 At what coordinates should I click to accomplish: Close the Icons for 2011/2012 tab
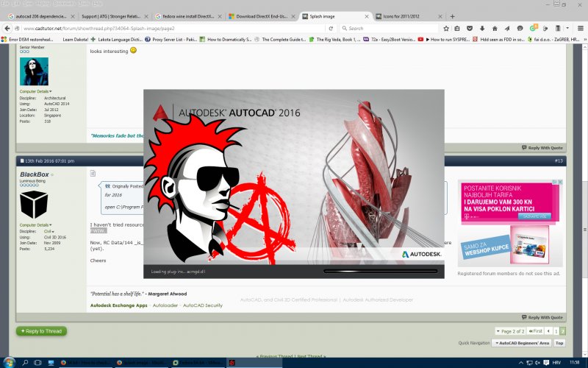(440, 16)
